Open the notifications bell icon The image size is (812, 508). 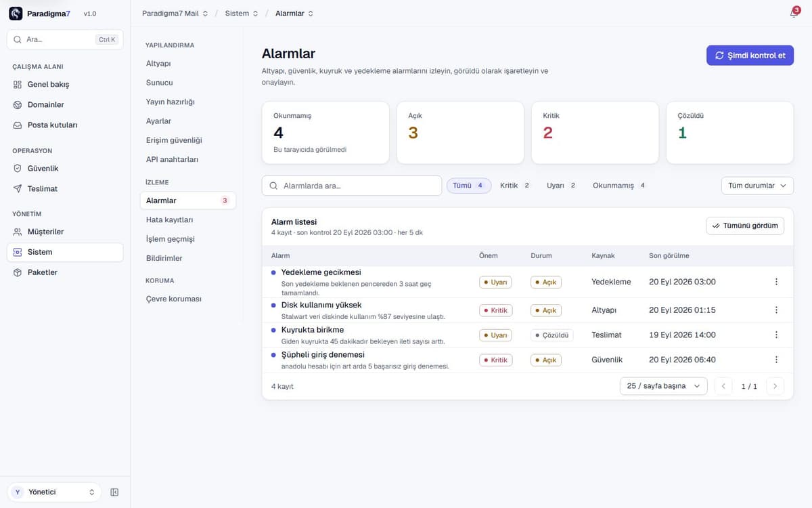(794, 14)
